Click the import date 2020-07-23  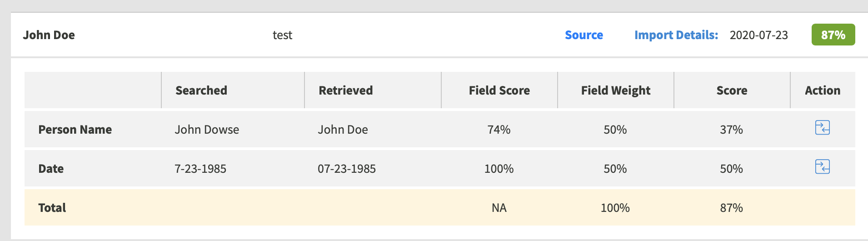click(x=759, y=35)
